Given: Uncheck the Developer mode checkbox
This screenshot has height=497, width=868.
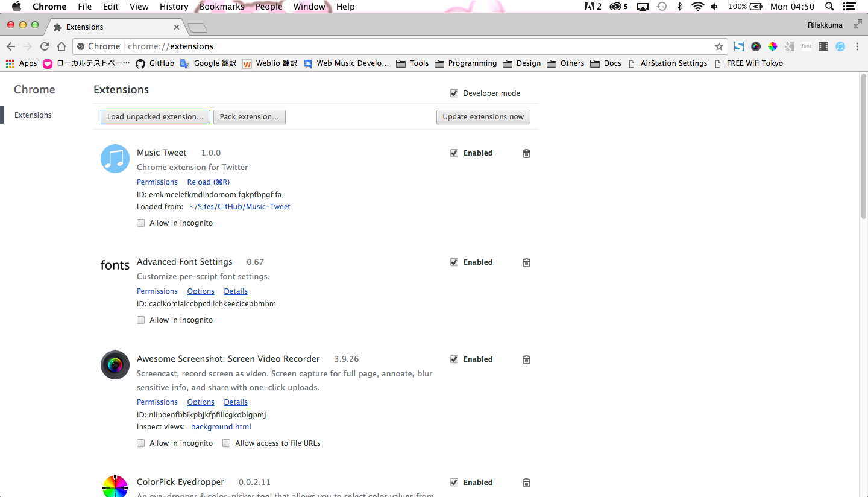Looking at the screenshot, I should pos(454,93).
